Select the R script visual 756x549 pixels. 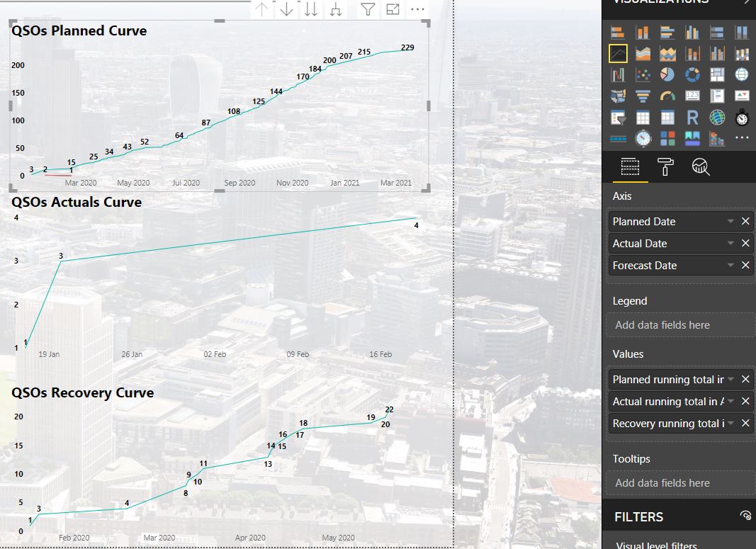pyautogui.click(x=692, y=117)
